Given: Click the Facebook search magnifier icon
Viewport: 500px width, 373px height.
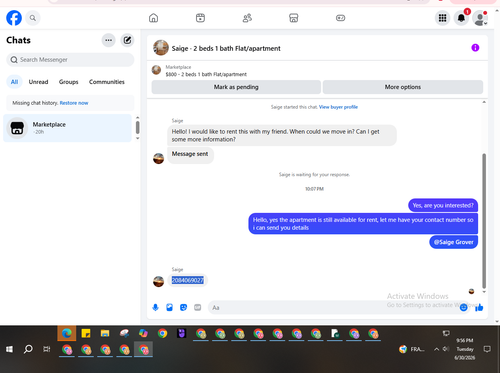Looking at the screenshot, I should [33, 18].
